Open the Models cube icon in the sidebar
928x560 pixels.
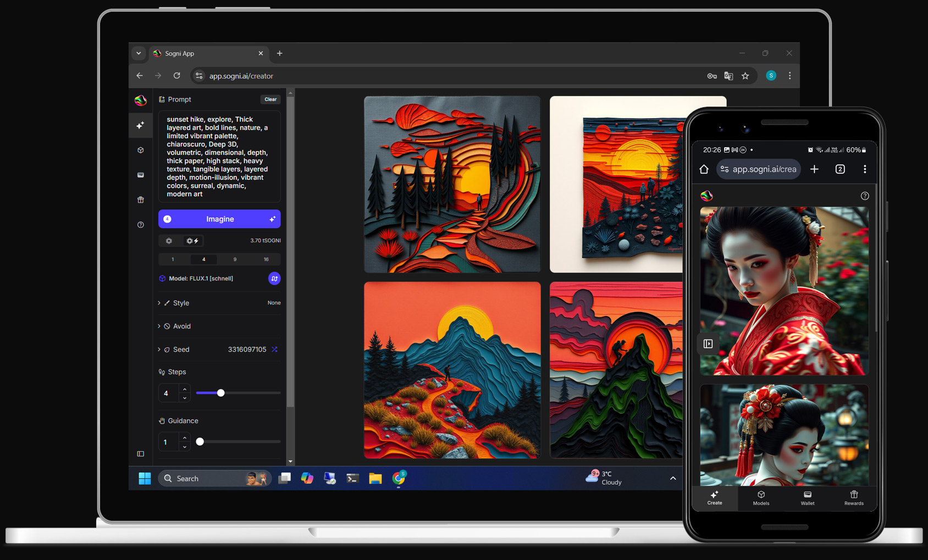click(x=140, y=149)
